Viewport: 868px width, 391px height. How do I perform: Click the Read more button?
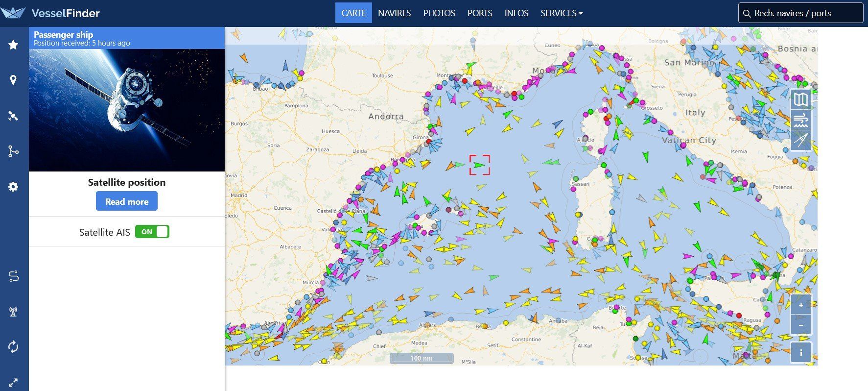(x=127, y=201)
